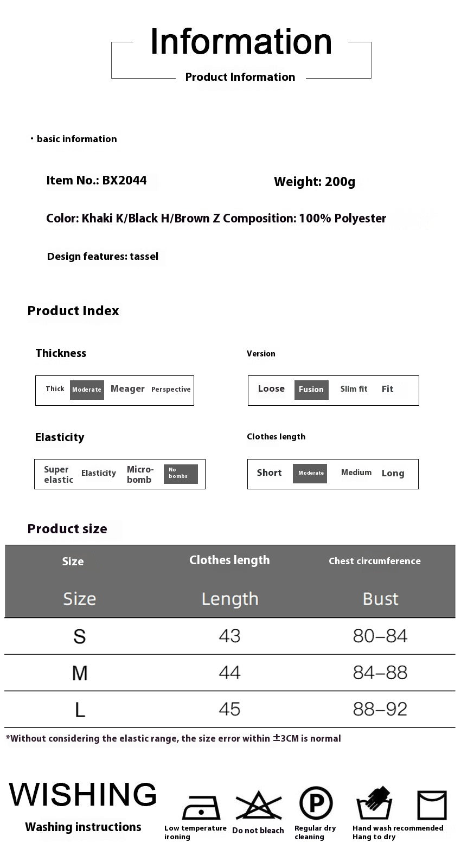Click the Item No. BX2044 text
Viewport: 461px width, 868px height.
97,181
